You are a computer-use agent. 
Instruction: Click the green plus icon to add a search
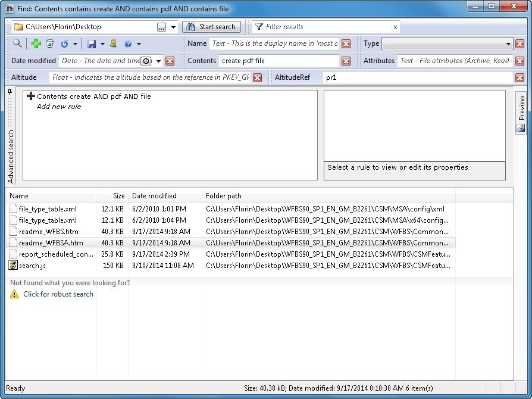(x=36, y=43)
